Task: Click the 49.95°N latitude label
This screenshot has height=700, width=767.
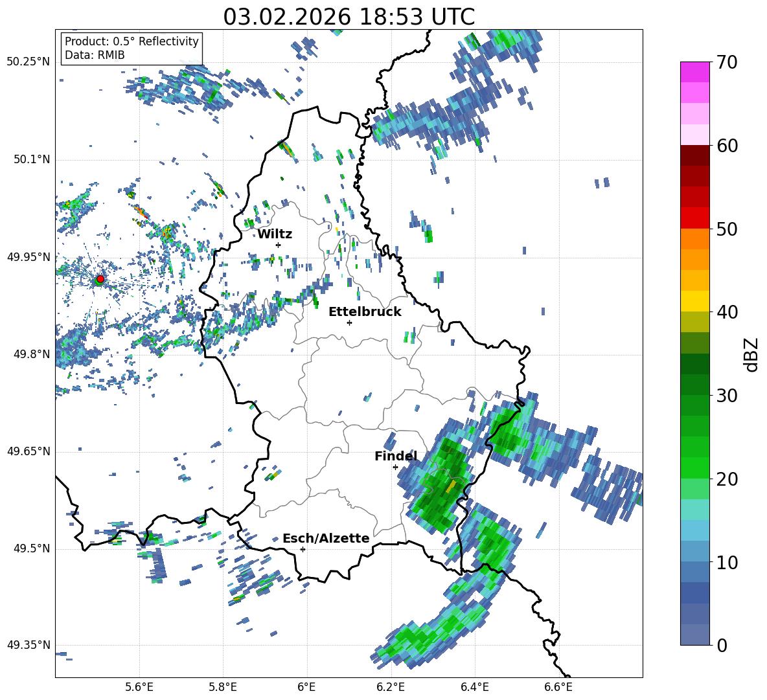Action: 29,256
